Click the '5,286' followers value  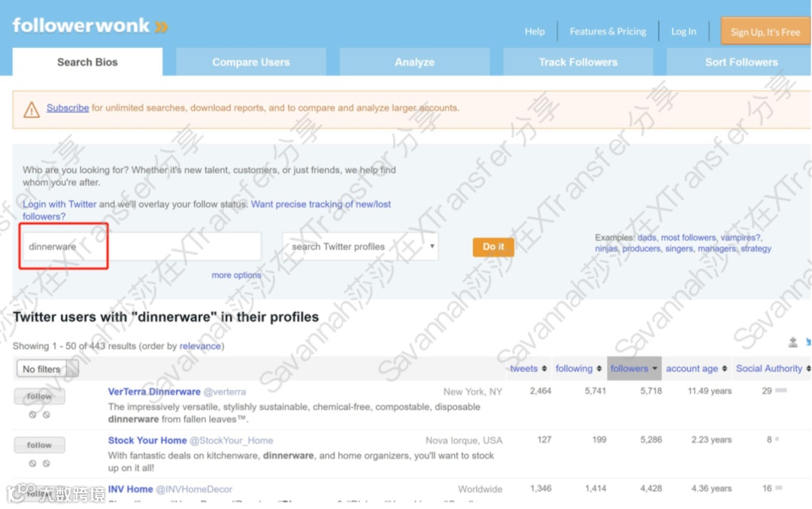pyautogui.click(x=651, y=440)
